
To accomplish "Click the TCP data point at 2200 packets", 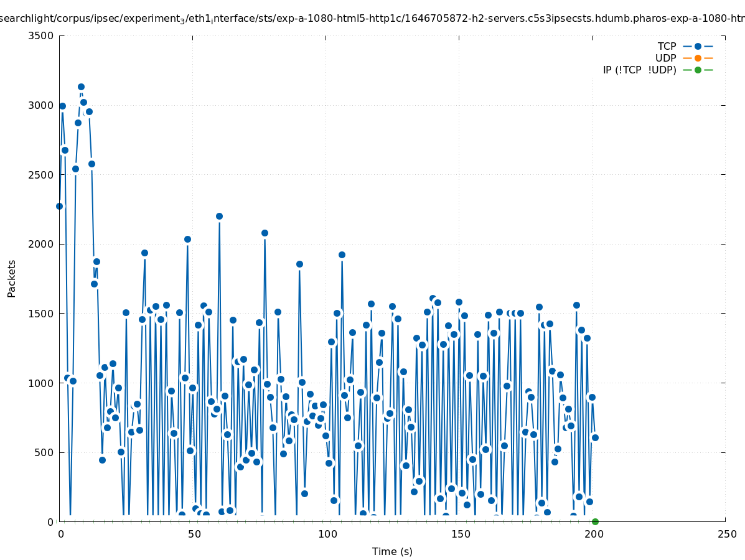I will [x=219, y=216].
